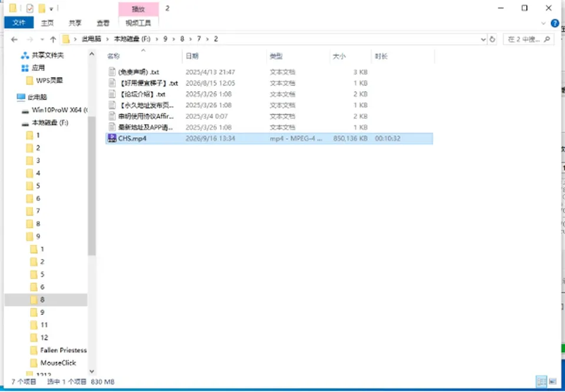Open the recent locations dropdown arrow

click(42, 39)
